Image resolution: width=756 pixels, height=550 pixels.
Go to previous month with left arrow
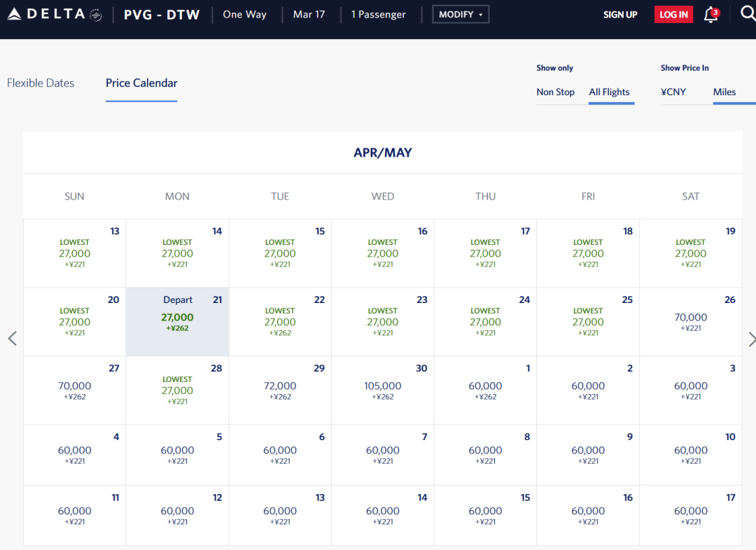point(13,339)
